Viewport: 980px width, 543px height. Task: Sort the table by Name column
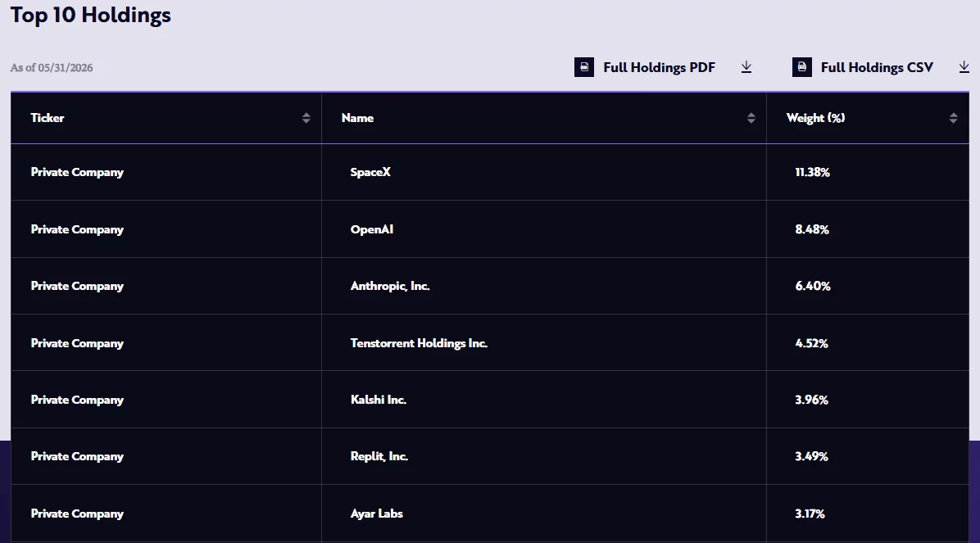click(x=751, y=118)
